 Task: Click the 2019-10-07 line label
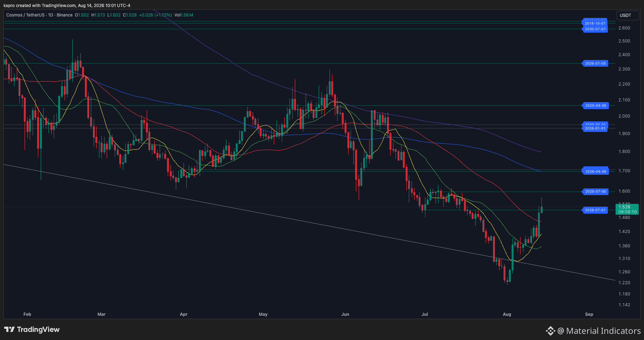tap(595, 24)
